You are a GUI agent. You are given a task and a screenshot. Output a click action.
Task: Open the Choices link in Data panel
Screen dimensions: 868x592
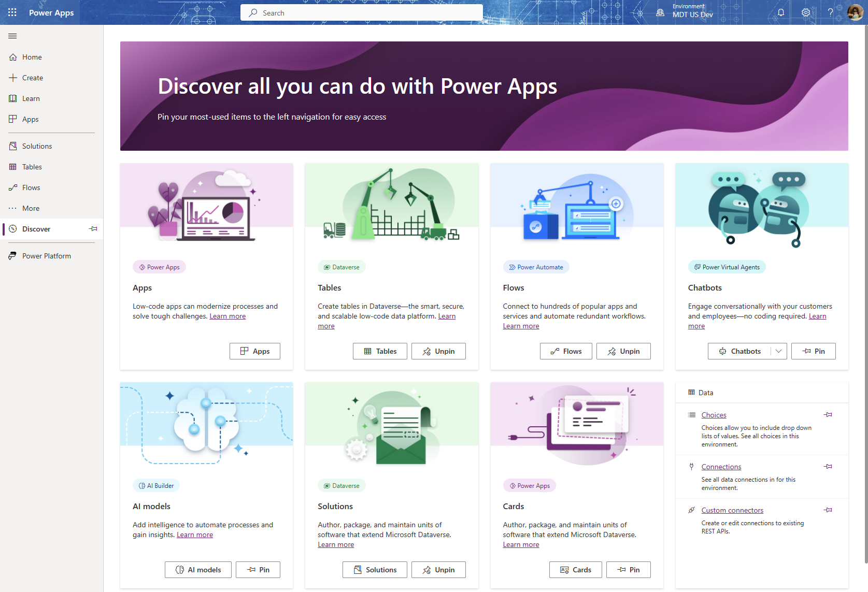coord(714,415)
